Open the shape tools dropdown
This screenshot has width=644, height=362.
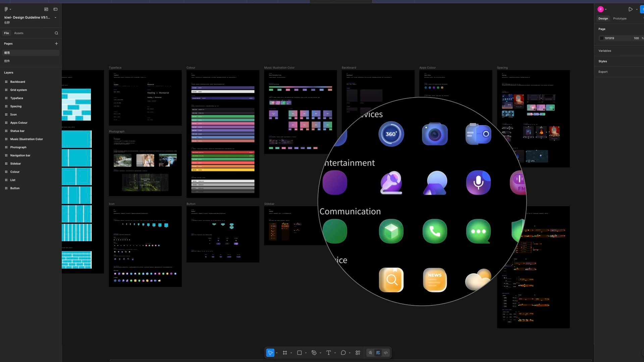click(x=306, y=353)
